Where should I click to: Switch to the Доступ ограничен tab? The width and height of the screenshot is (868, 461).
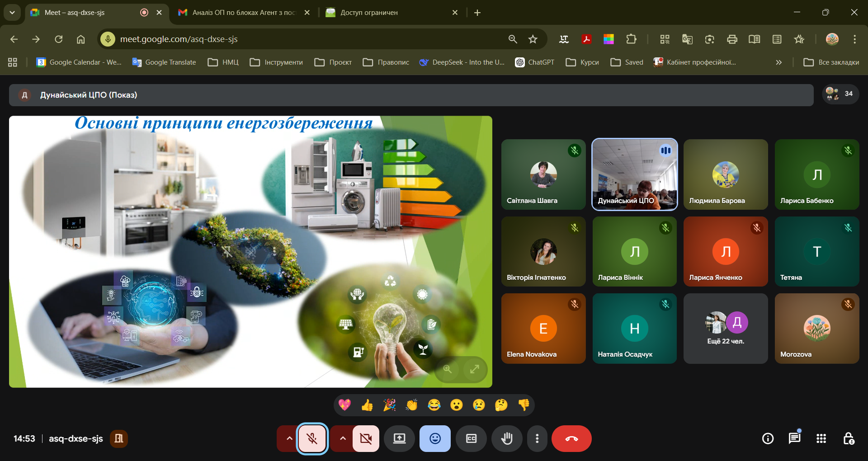[x=389, y=13]
